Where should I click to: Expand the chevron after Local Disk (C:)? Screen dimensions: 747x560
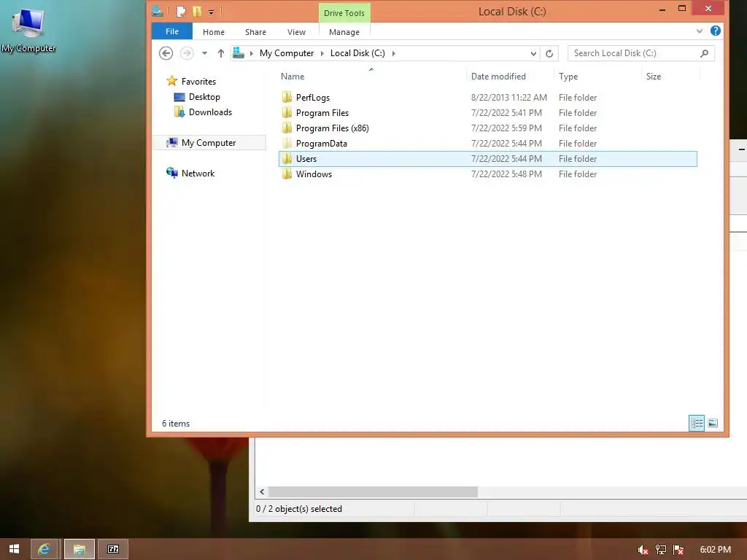[393, 53]
